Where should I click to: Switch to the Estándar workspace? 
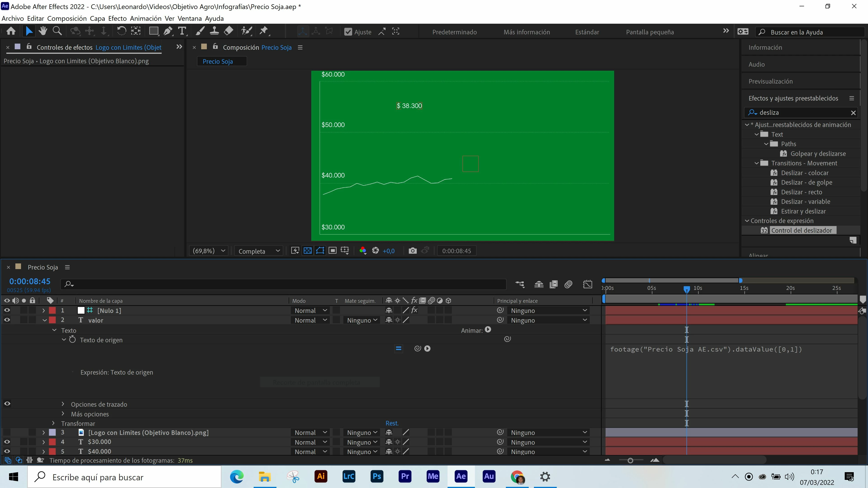point(587,32)
